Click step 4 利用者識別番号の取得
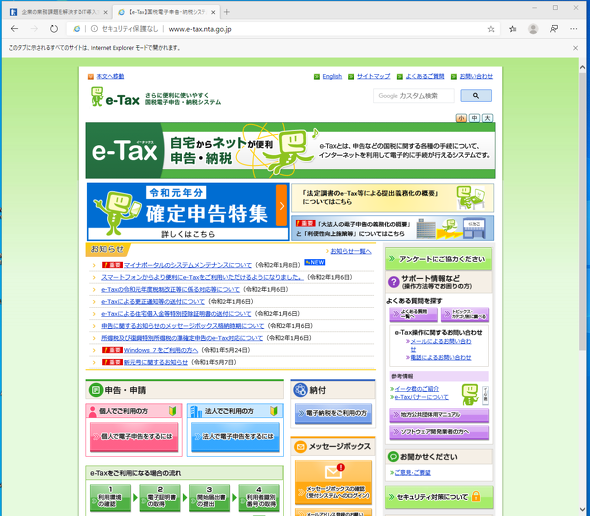Viewport: 590px width, 516px height. [x=259, y=498]
